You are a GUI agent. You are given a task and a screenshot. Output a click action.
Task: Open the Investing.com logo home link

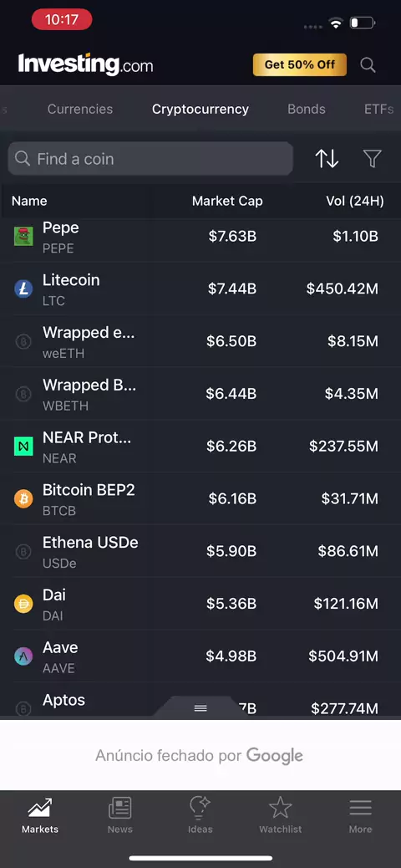point(86,64)
